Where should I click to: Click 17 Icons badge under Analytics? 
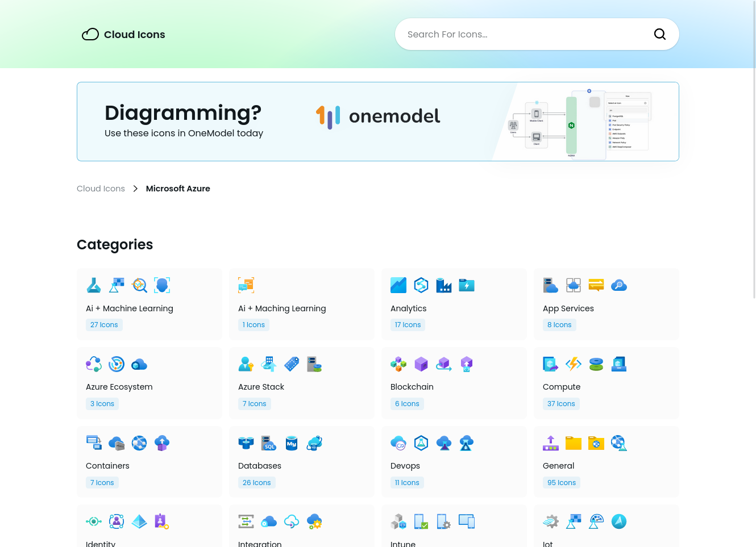pyautogui.click(x=408, y=325)
